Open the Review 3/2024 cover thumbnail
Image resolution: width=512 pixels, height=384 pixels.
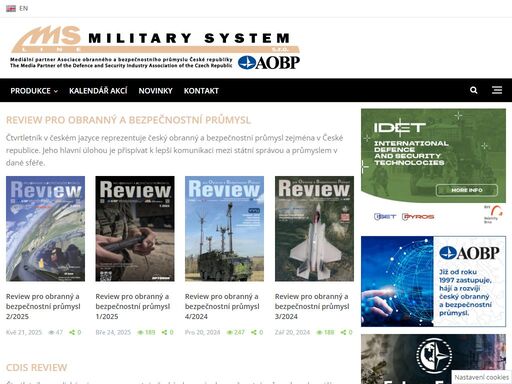(314, 229)
